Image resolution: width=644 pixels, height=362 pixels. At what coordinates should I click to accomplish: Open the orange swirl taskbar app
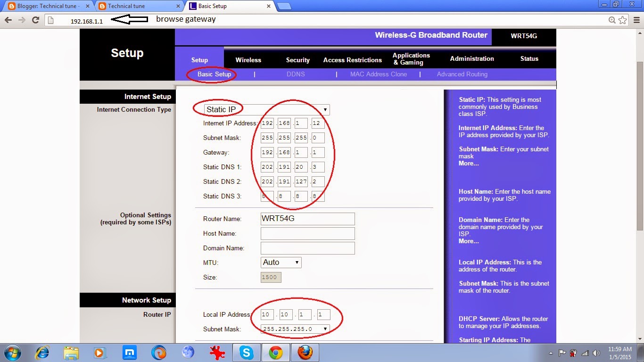[x=159, y=353]
